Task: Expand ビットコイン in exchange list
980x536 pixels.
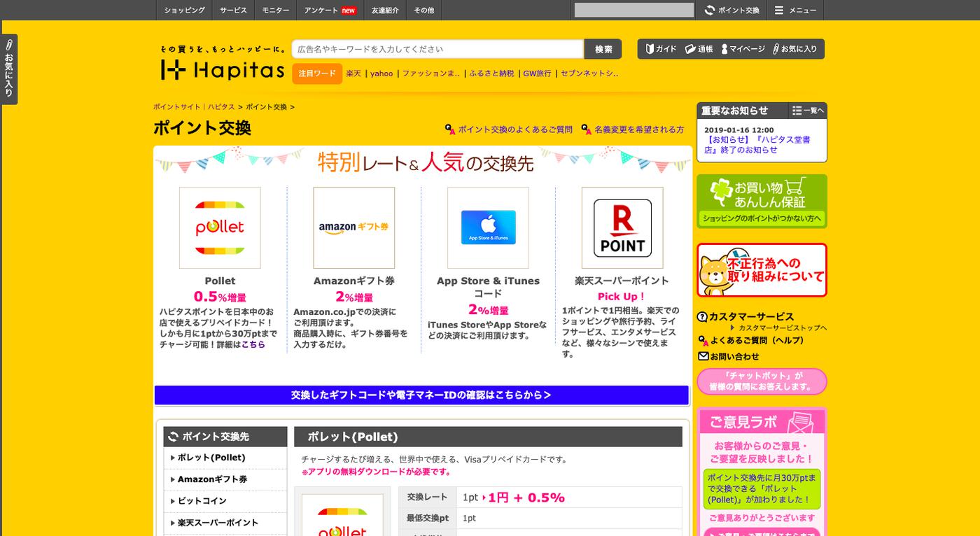Action: coord(225,501)
